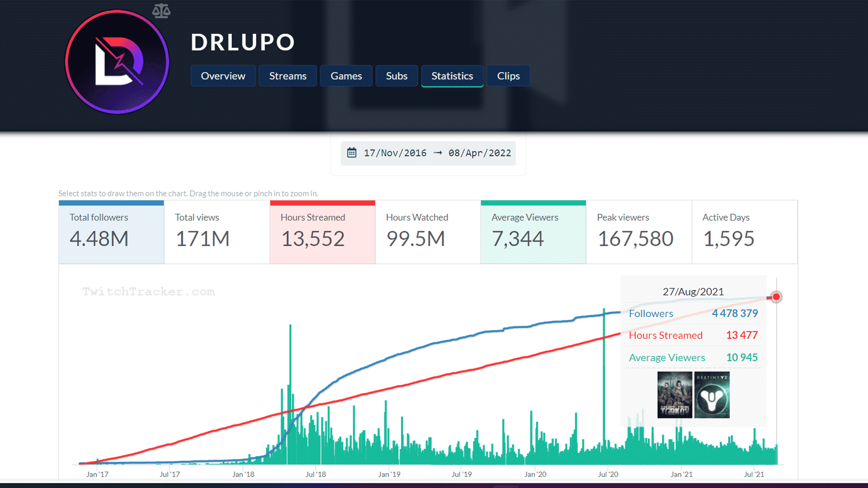Screen dimensions: 868x488
Task: Toggle Hours Streamed stat on chart
Action: pos(322,232)
